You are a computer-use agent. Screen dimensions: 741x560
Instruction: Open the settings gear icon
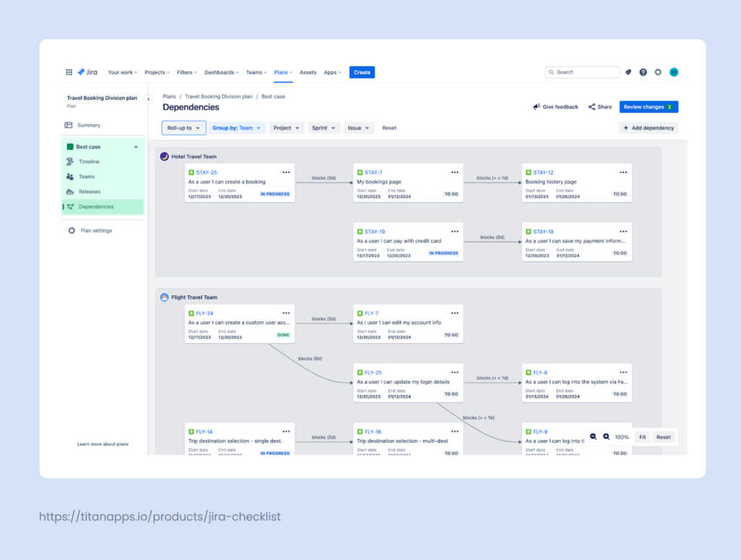tap(658, 72)
